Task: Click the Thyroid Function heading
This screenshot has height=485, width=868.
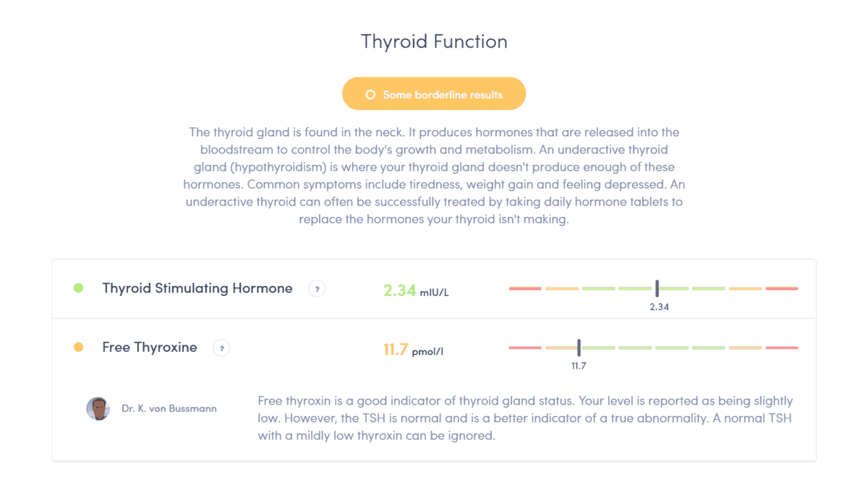Action: 434,41
